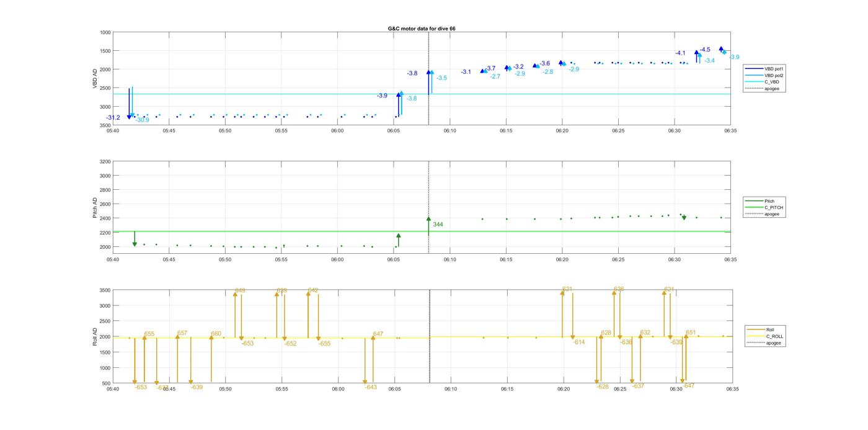Image resolution: width=868 pixels, height=430 pixels.
Task: Click the -4.1 VBD data label
Action: pos(680,53)
